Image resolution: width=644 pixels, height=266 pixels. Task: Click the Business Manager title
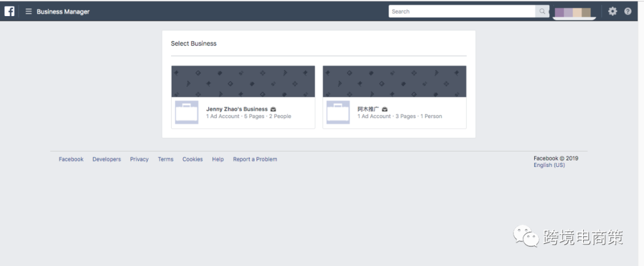coord(63,11)
